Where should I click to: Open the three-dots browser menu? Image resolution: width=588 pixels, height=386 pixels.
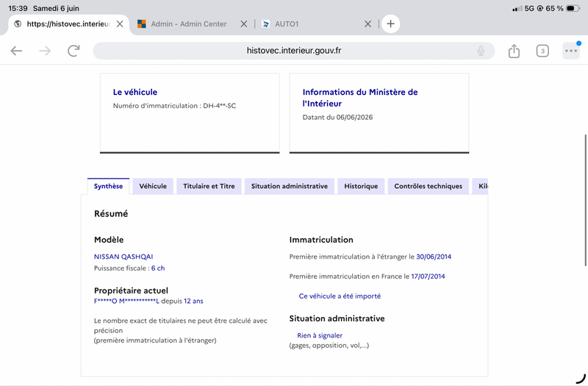pos(571,51)
